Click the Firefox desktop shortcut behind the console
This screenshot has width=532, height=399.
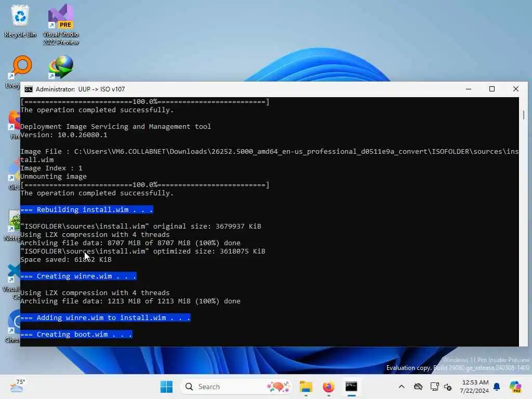pyautogui.click(x=14, y=124)
